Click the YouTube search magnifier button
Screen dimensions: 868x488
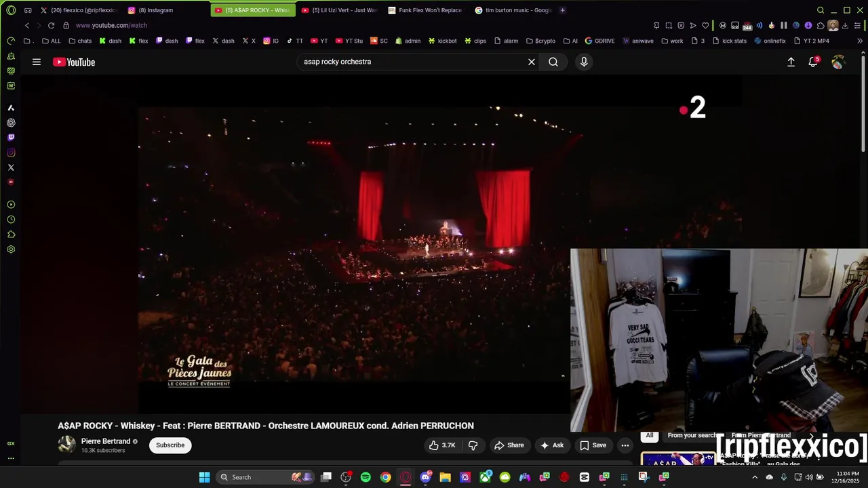click(553, 62)
